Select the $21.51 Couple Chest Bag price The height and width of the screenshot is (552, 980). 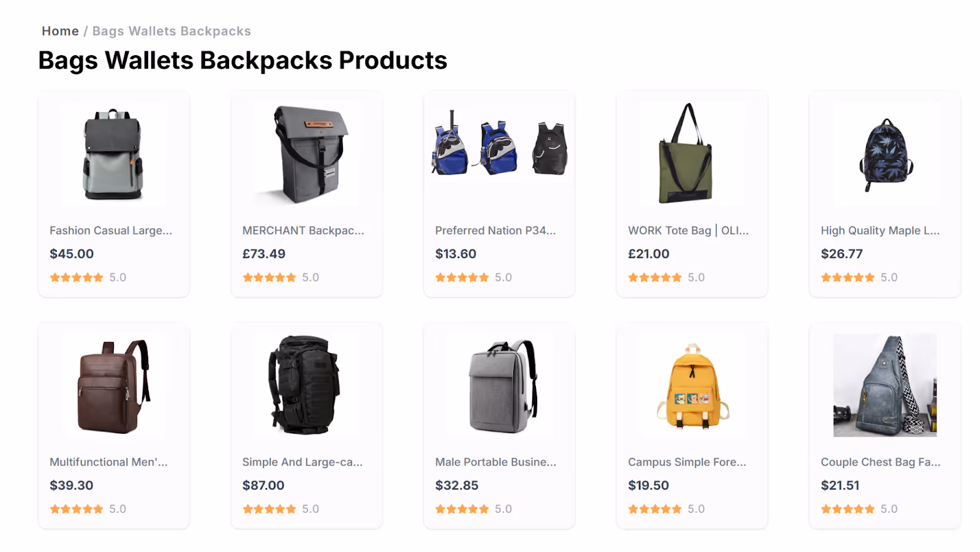click(840, 485)
